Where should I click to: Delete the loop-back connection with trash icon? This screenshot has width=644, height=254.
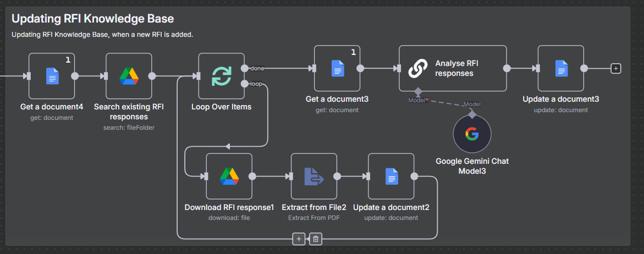316,239
